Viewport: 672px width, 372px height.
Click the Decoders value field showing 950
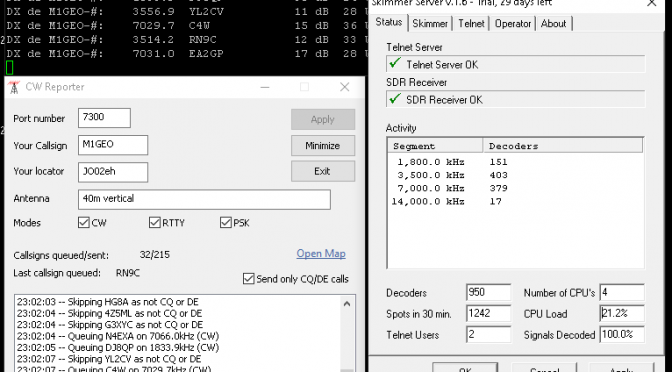488,292
